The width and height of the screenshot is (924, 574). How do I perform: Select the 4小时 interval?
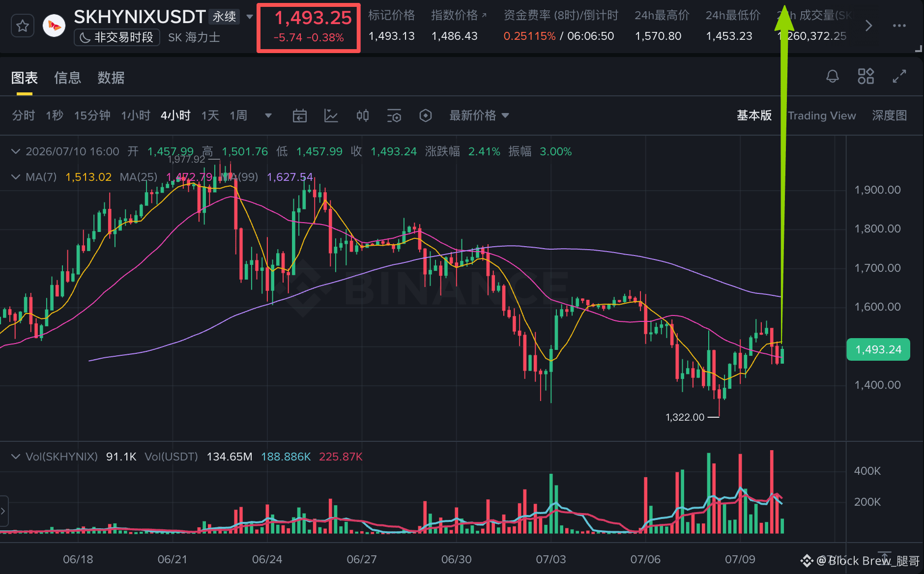tap(175, 115)
